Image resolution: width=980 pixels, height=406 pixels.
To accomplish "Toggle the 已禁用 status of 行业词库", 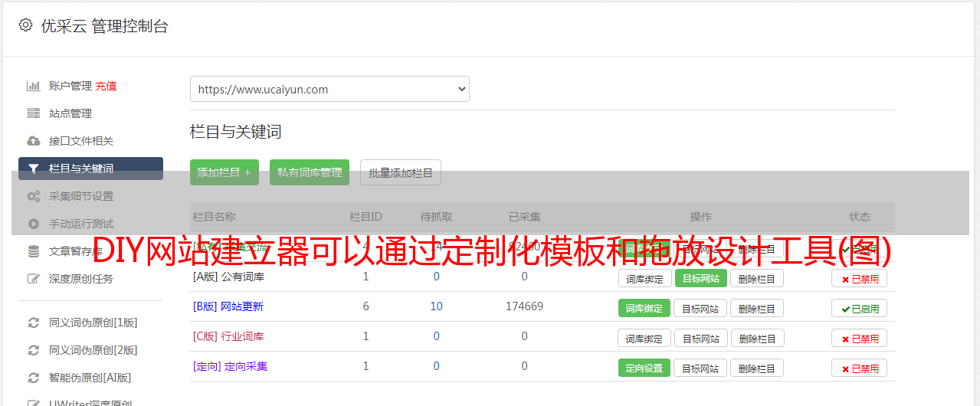I will [x=860, y=339].
